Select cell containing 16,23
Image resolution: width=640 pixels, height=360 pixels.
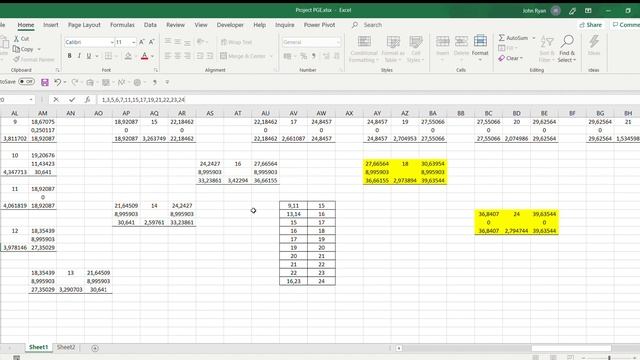[x=293, y=281]
